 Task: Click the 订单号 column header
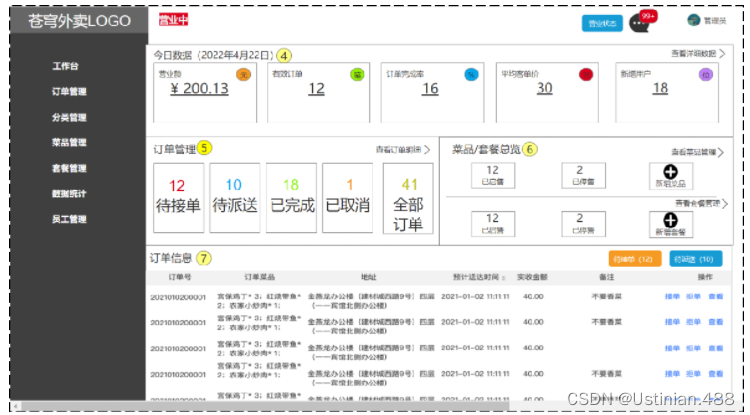(x=180, y=277)
